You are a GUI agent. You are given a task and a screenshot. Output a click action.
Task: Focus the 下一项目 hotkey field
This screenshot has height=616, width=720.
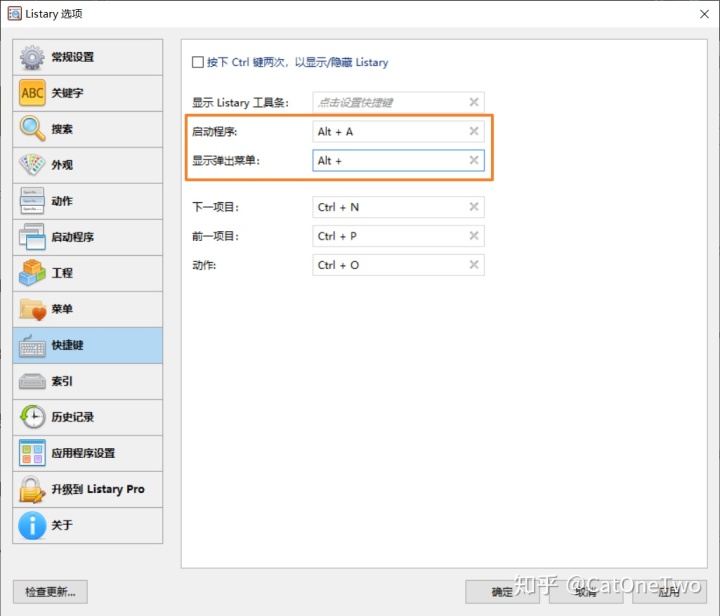point(398,207)
